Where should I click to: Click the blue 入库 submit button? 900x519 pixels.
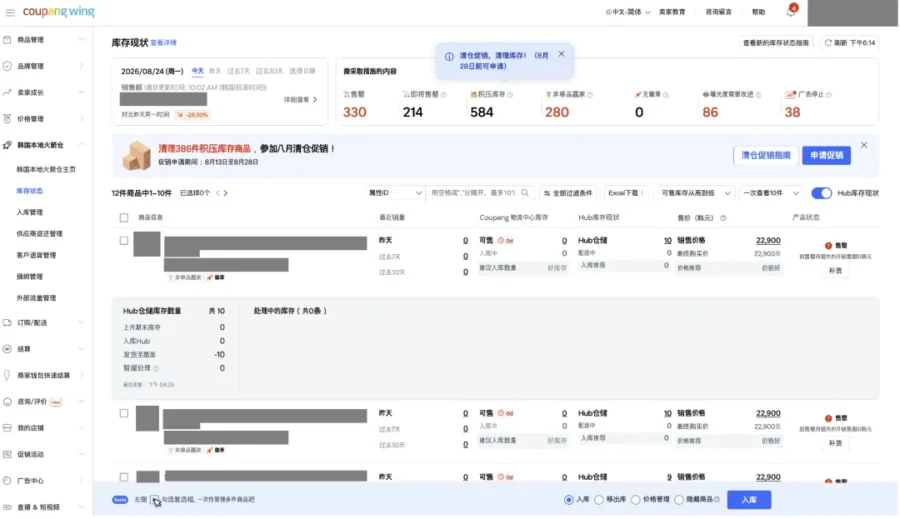click(748, 500)
